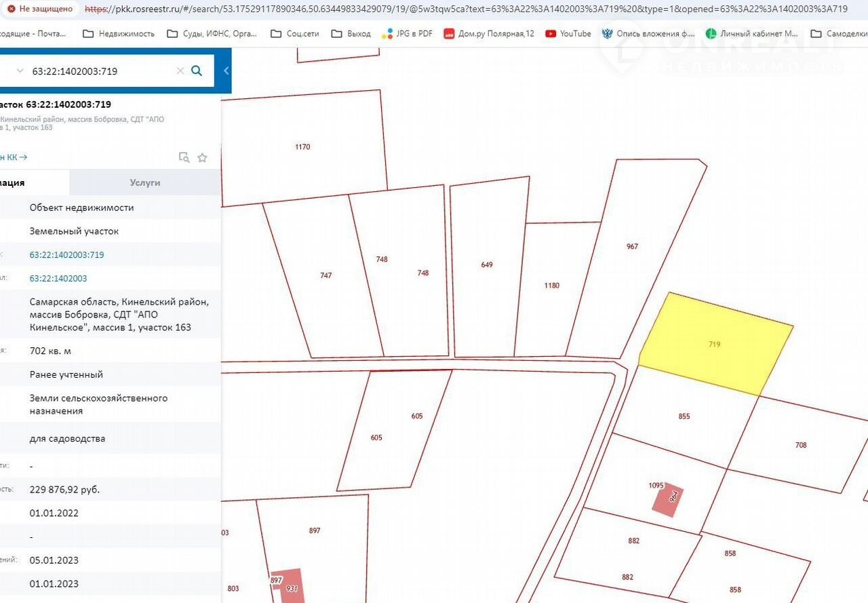The width and height of the screenshot is (868, 603).
Task: Select red building 931 on the map
Action: tap(290, 585)
